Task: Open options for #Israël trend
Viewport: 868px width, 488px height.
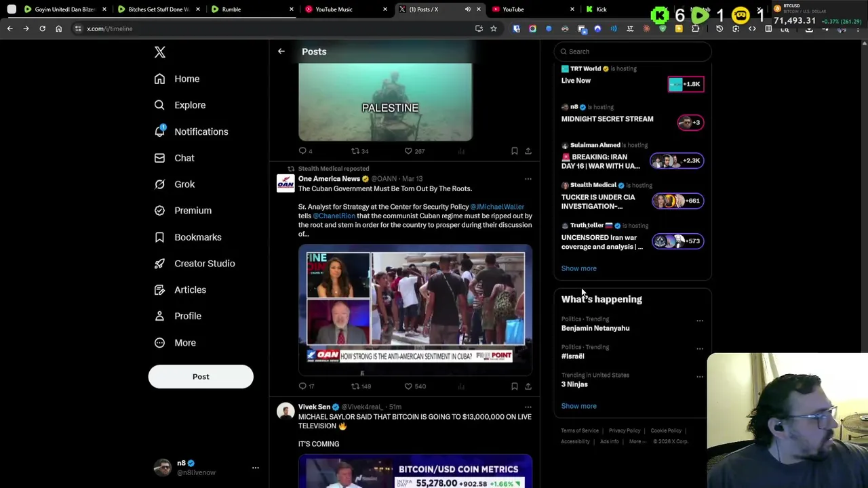Action: (x=700, y=348)
